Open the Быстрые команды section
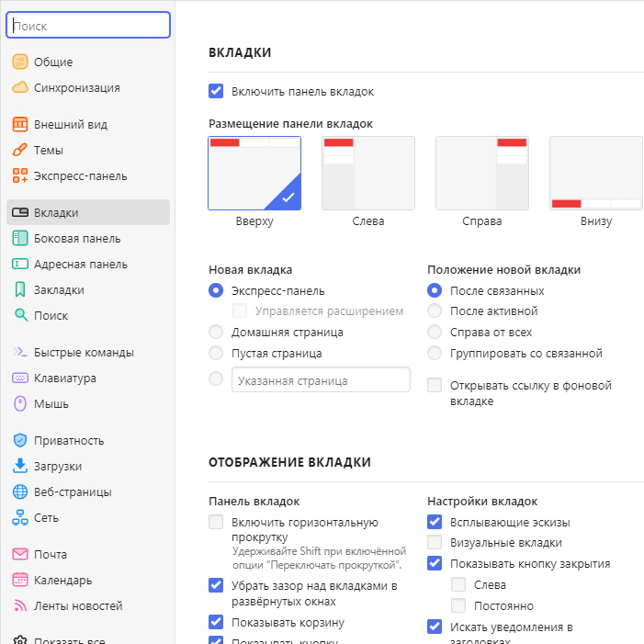Viewport: 644px width, 644px height. (x=84, y=353)
